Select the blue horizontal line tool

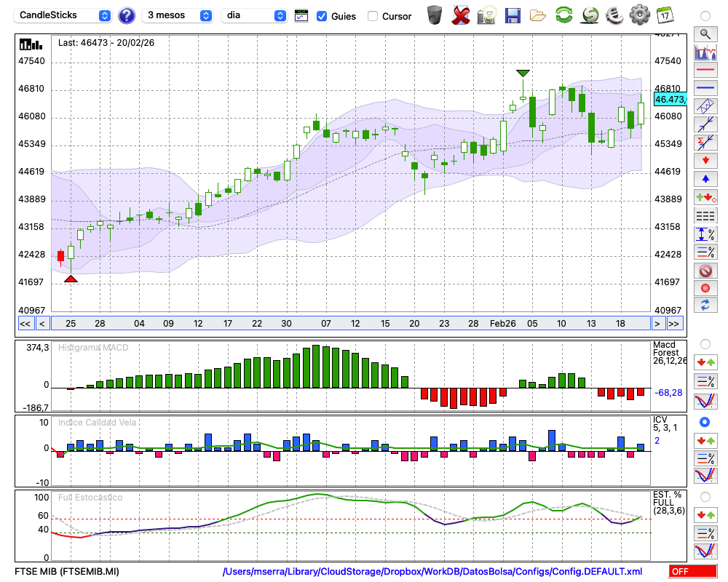click(705, 89)
